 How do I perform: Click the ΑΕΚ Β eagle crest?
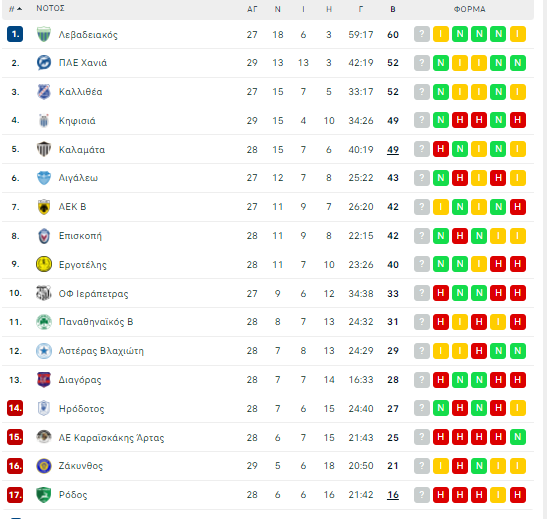pyautogui.click(x=44, y=207)
